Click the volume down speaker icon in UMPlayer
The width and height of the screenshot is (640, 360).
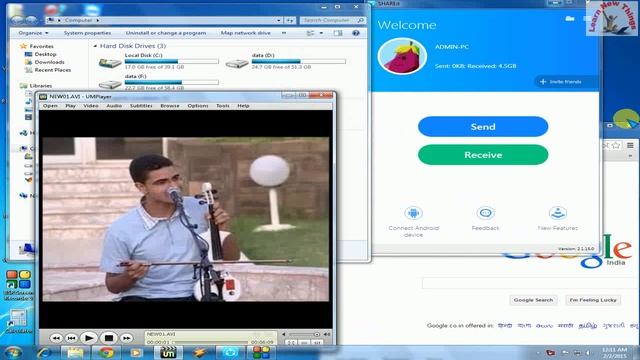click(284, 334)
